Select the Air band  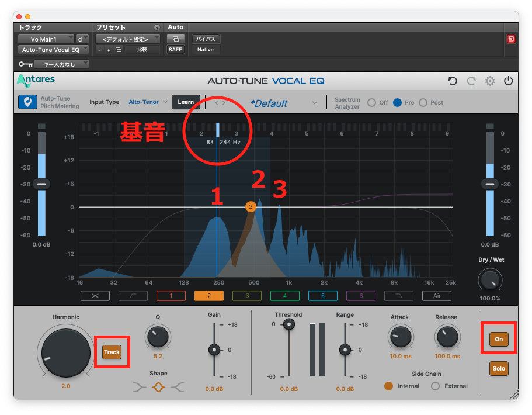coord(437,296)
